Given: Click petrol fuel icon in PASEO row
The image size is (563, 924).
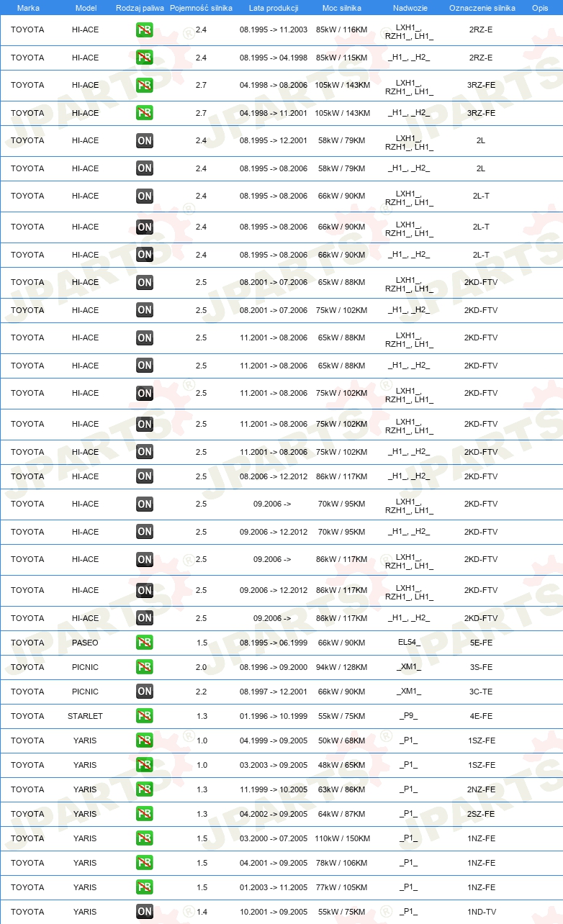Looking at the screenshot, I should [145, 643].
